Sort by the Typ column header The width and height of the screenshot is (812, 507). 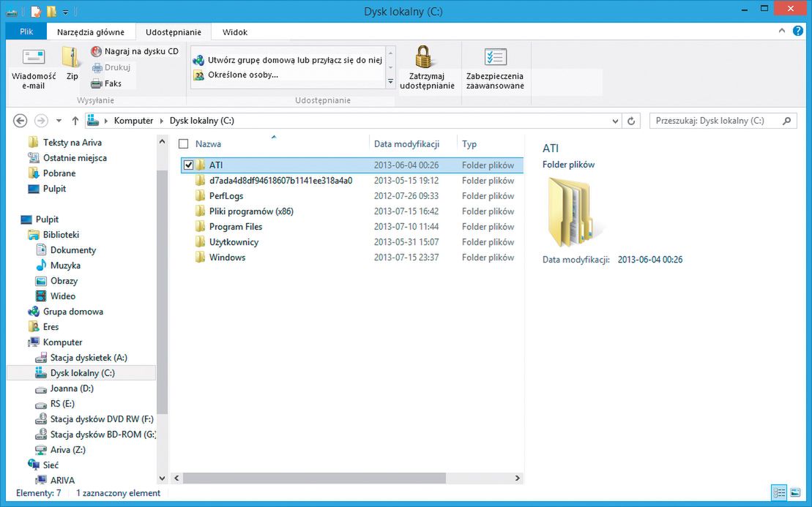tap(469, 144)
